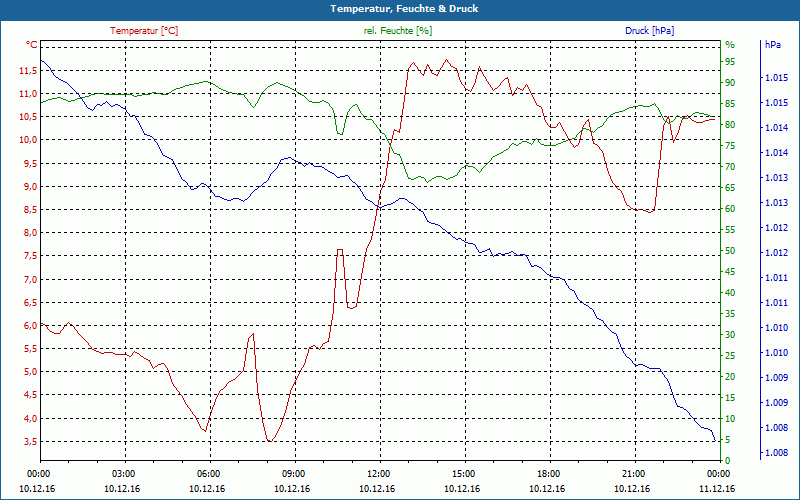Click the 45 tick on the humidity axis

point(730,272)
